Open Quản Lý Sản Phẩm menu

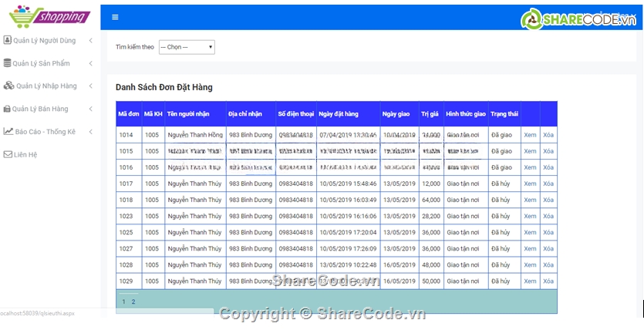(41, 63)
